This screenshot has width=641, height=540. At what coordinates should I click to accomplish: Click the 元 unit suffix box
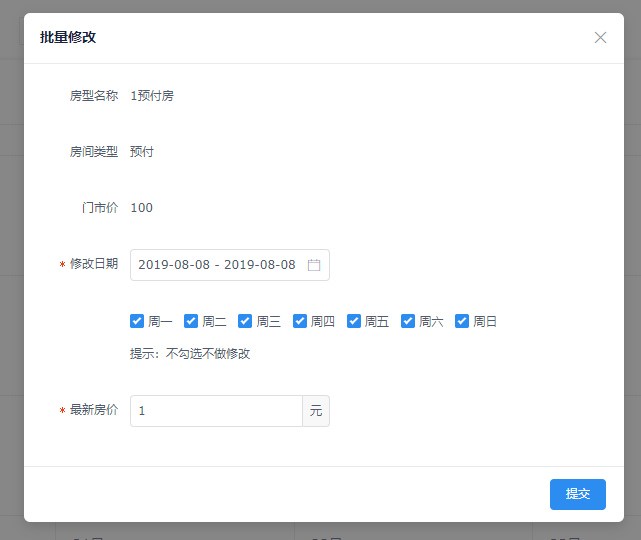316,411
